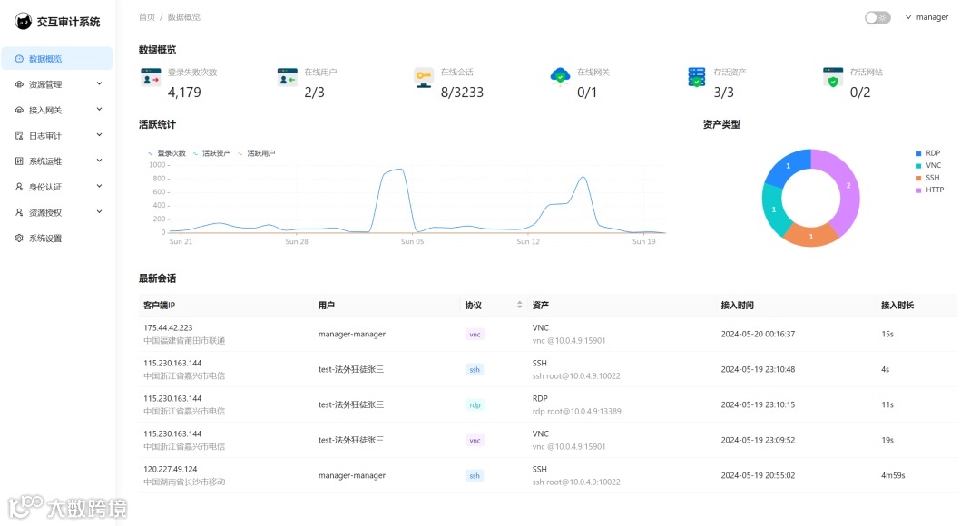This screenshot has width=980, height=526.
Task: Click the IP 175.44.42.223
Action: [168, 328]
